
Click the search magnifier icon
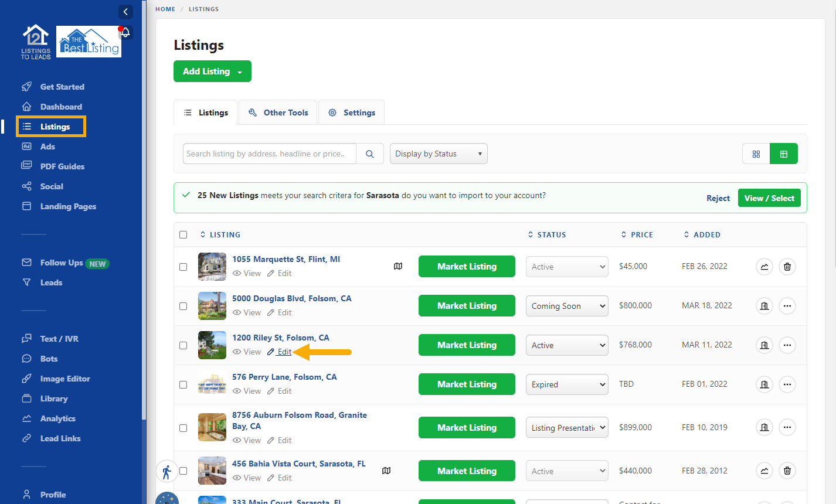pos(370,154)
